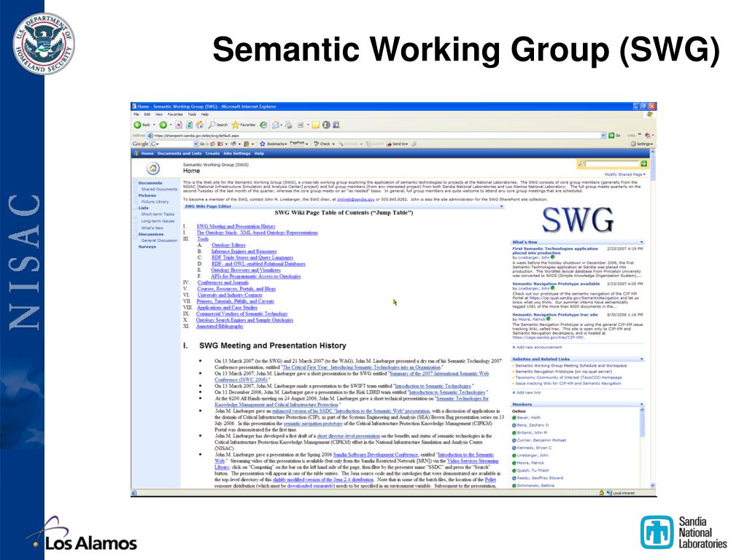
Task: Click Add new link under Subsites
Action: point(528,392)
